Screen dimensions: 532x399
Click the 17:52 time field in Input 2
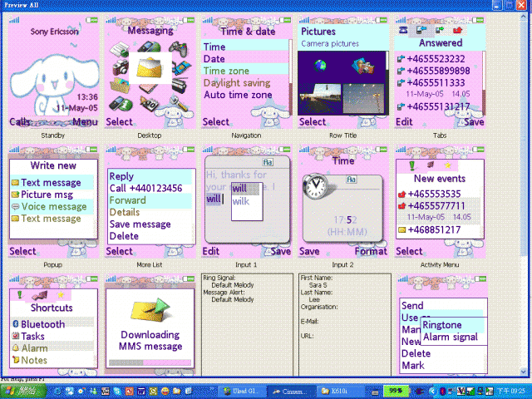pyautogui.click(x=345, y=220)
